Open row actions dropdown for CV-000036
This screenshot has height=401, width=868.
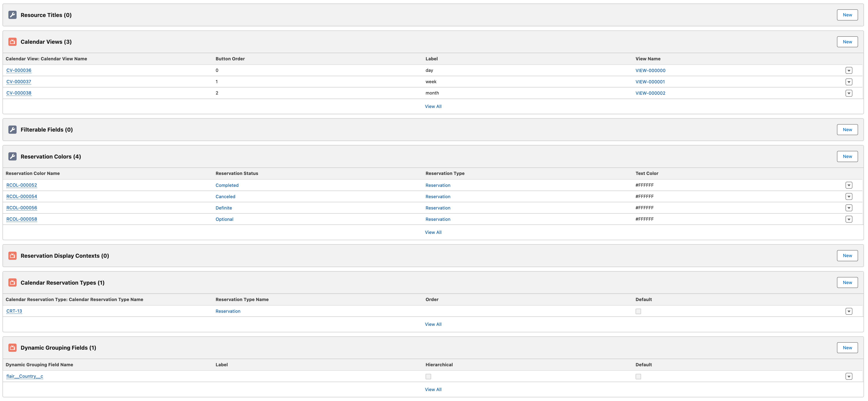click(849, 70)
